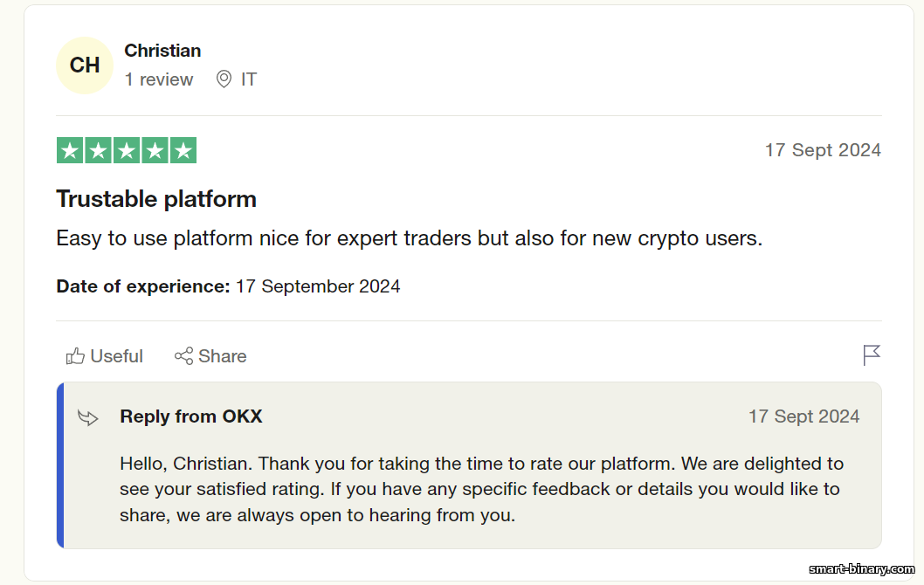This screenshot has width=924, height=585.
Task: Flag this review with the flag icon
Action: point(872,355)
